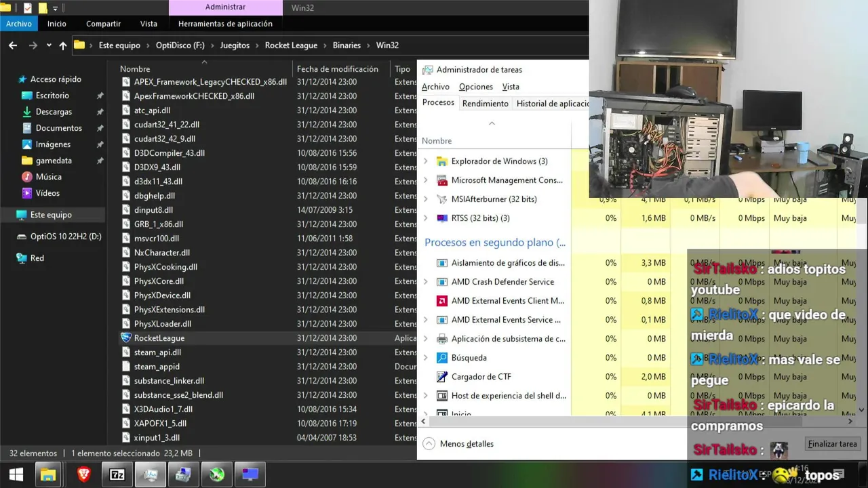Open the Descargas download icon in sidebar
Viewport: 868px width, 488px height.
coord(27,112)
